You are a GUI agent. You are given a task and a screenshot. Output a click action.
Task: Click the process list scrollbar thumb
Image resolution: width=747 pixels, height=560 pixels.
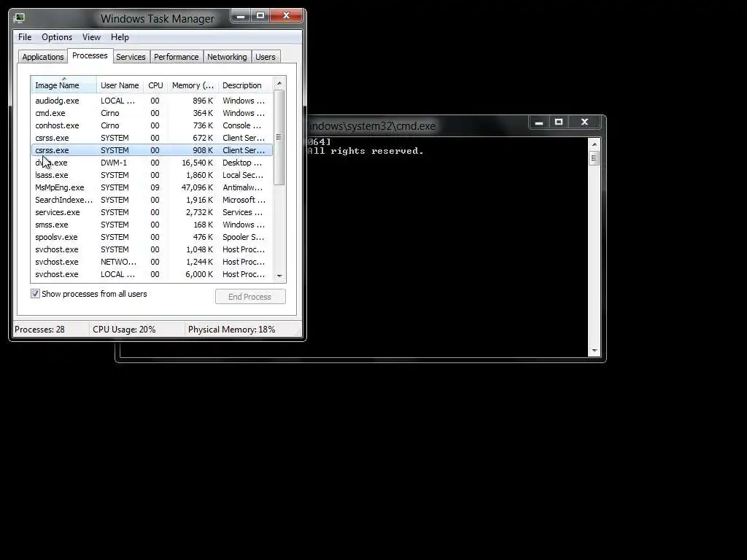279,137
